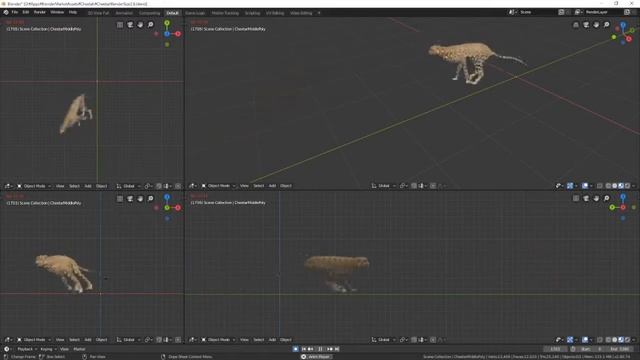Open Select menu in top-right viewport header
The image size is (640, 360).
point(259,186)
